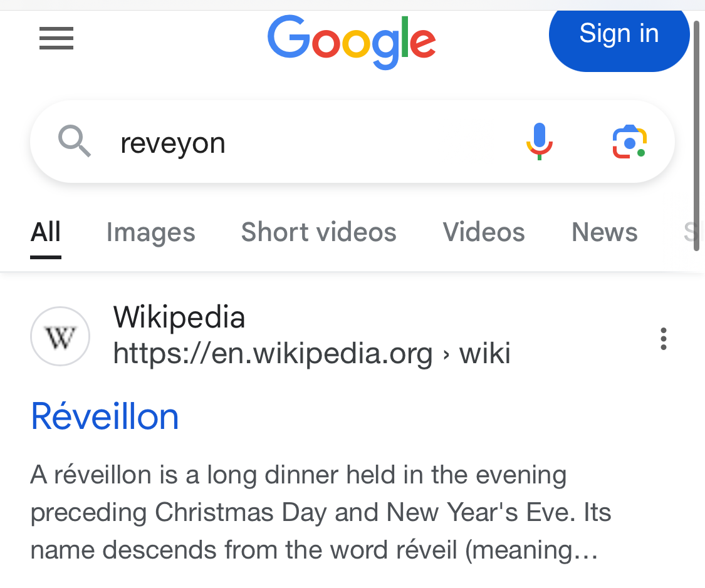Click the réveillon description snippet

[x=321, y=512]
